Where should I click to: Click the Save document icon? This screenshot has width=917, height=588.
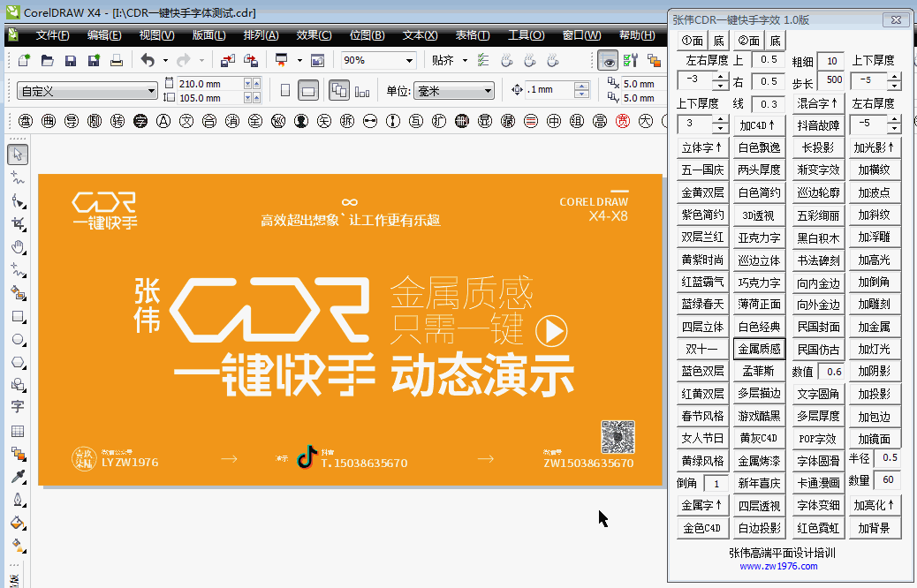coord(70,60)
